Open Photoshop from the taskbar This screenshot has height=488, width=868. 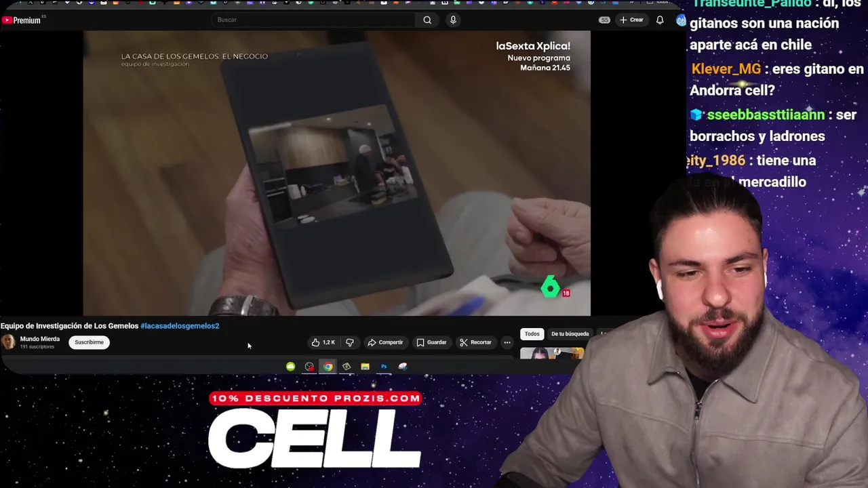pyautogui.click(x=384, y=367)
